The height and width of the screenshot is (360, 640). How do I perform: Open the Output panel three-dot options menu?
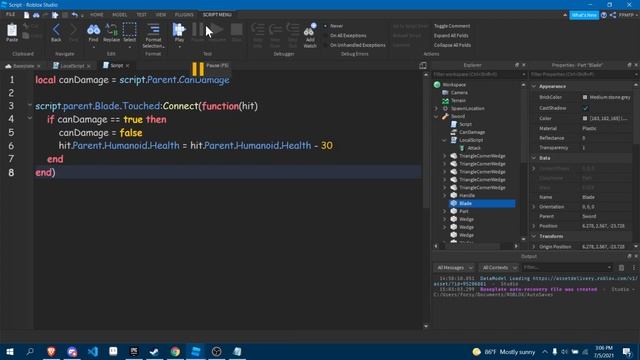(633, 268)
